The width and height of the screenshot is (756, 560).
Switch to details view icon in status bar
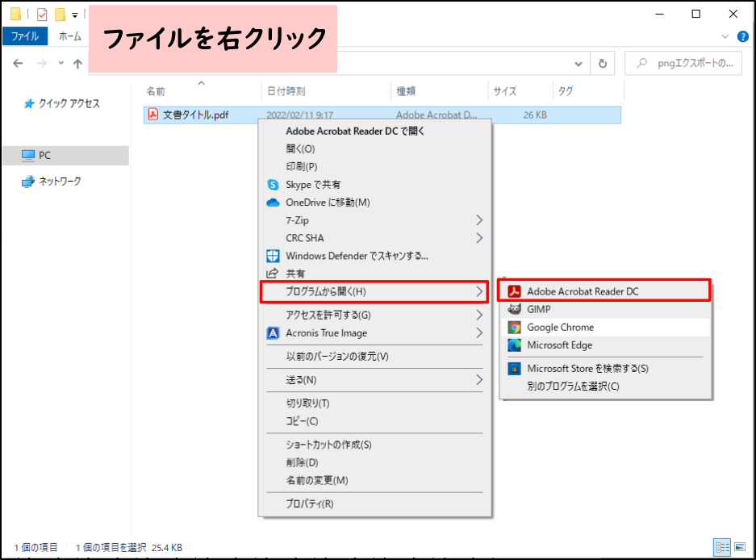pyautogui.click(x=722, y=547)
